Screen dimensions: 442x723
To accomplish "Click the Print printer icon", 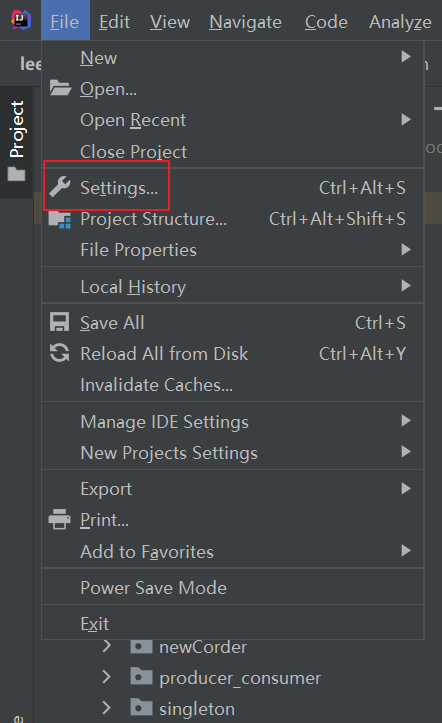I will pos(60,519).
